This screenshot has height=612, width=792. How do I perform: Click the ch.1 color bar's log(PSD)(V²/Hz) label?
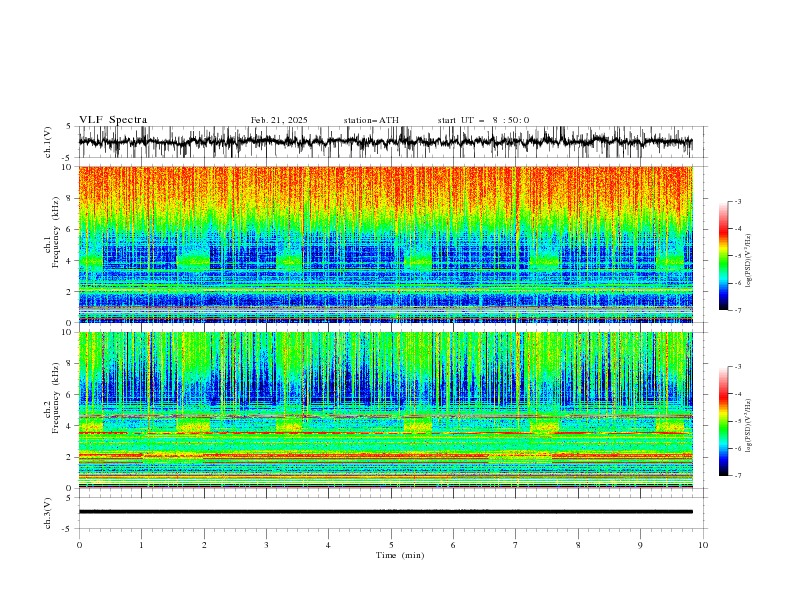[x=749, y=261]
